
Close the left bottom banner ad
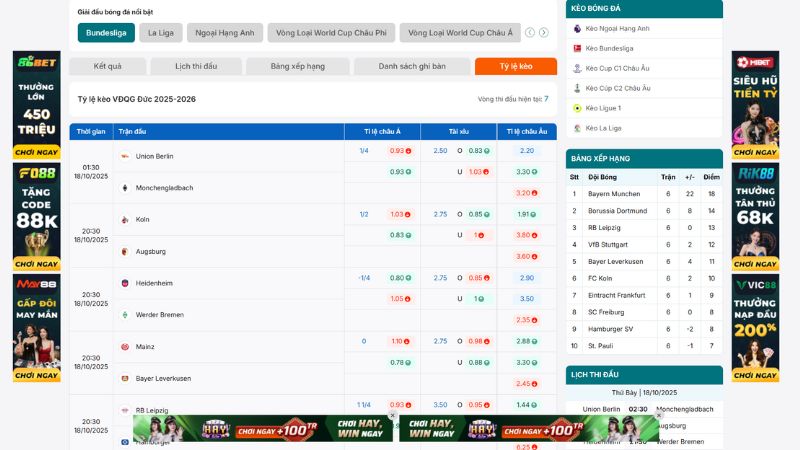(x=392, y=415)
